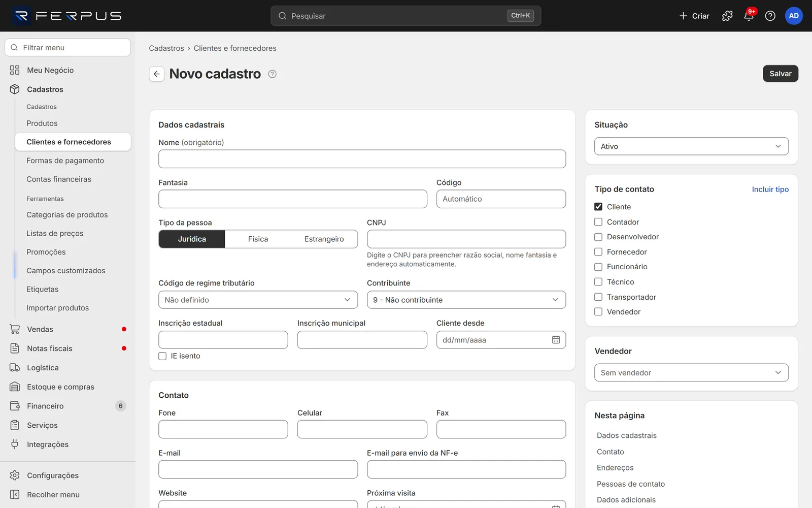Open calendar icon in Cliente desde field
This screenshot has width=812, height=508.
(556, 340)
